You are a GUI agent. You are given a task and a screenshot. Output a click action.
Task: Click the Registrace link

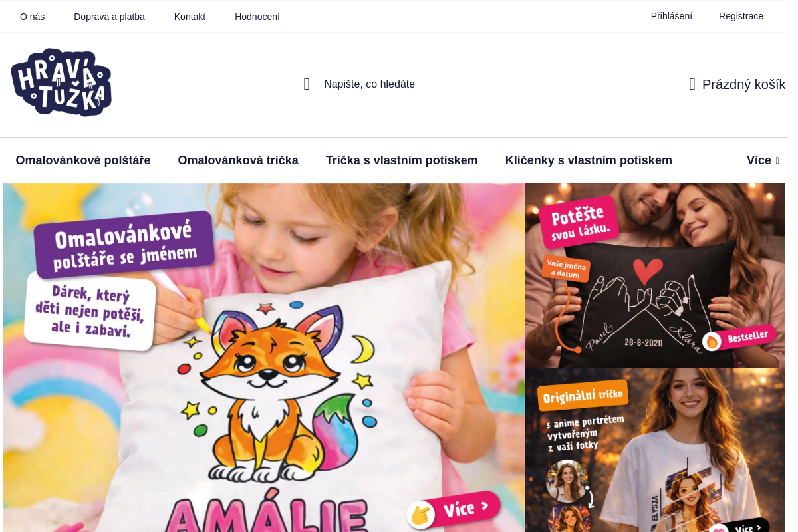click(741, 16)
